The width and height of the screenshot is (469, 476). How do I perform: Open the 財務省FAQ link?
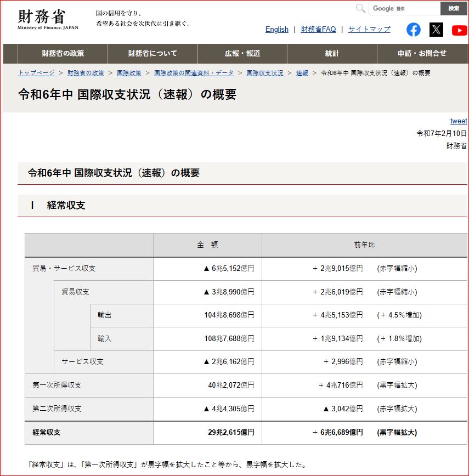coord(318,30)
